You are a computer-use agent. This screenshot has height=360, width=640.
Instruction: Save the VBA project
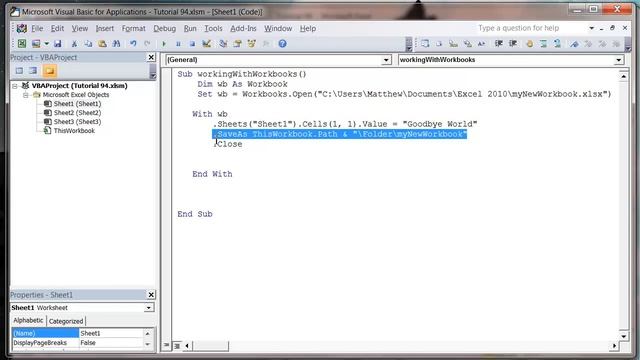[58, 44]
